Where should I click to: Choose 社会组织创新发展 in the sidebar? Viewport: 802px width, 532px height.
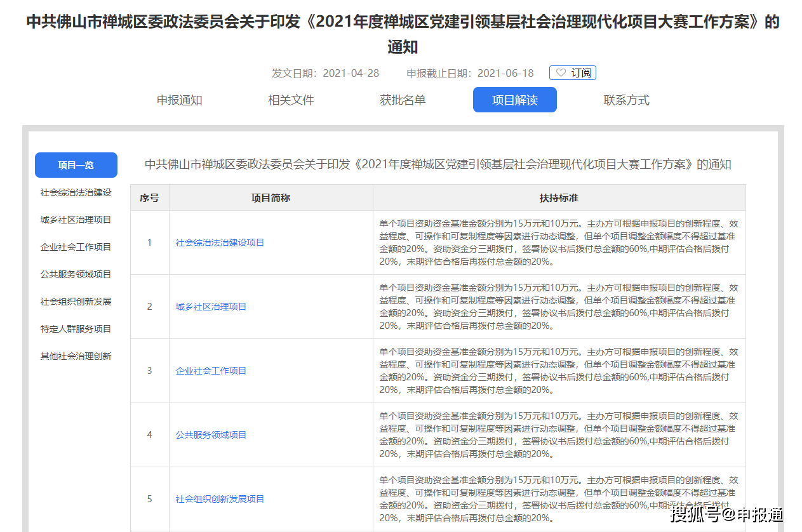tap(76, 301)
